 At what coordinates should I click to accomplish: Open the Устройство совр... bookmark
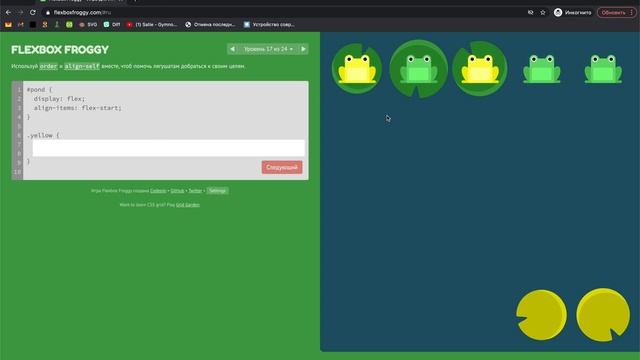269,24
